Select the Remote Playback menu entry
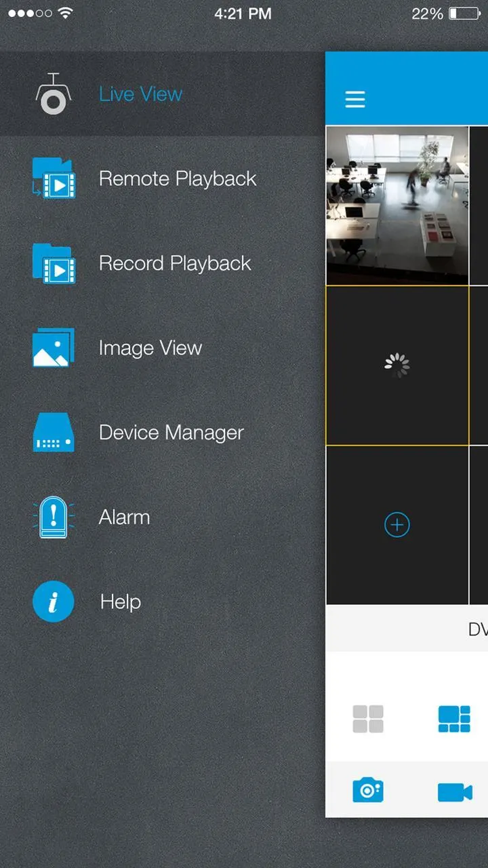 point(178,178)
